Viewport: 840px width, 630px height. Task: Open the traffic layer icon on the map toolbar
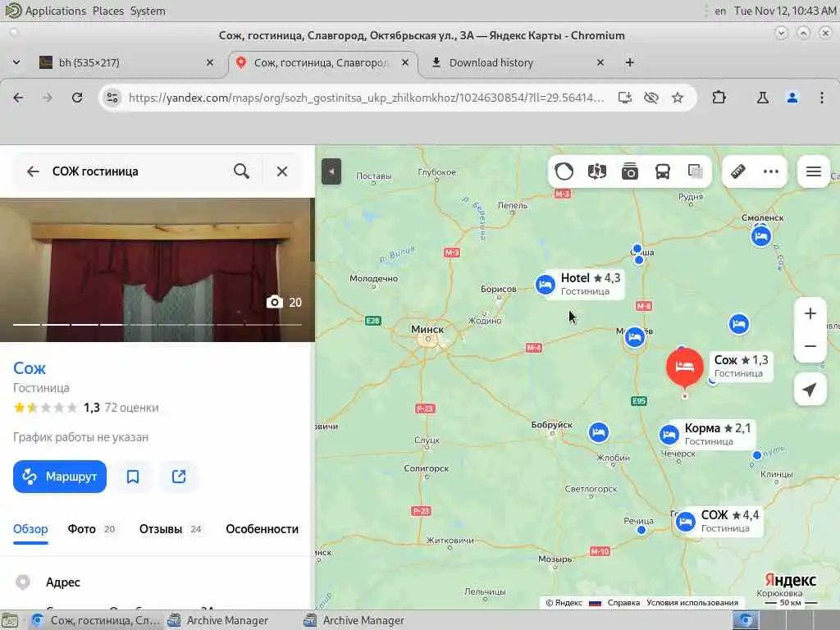click(x=564, y=171)
